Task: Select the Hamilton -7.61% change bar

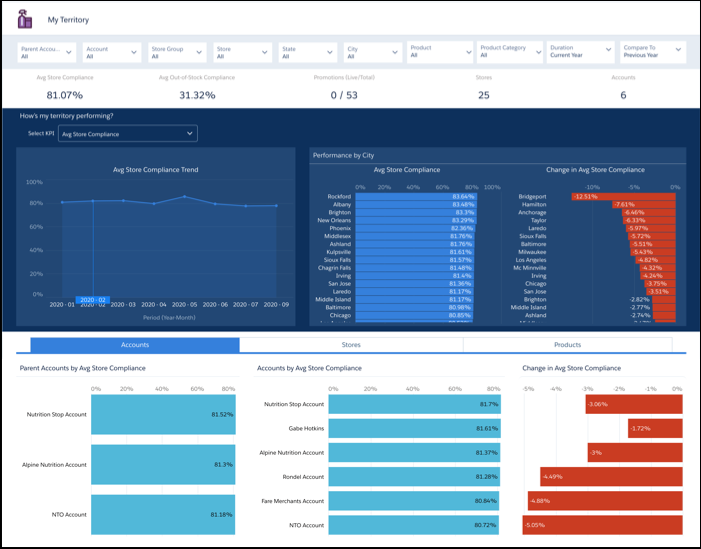Action: (644, 204)
